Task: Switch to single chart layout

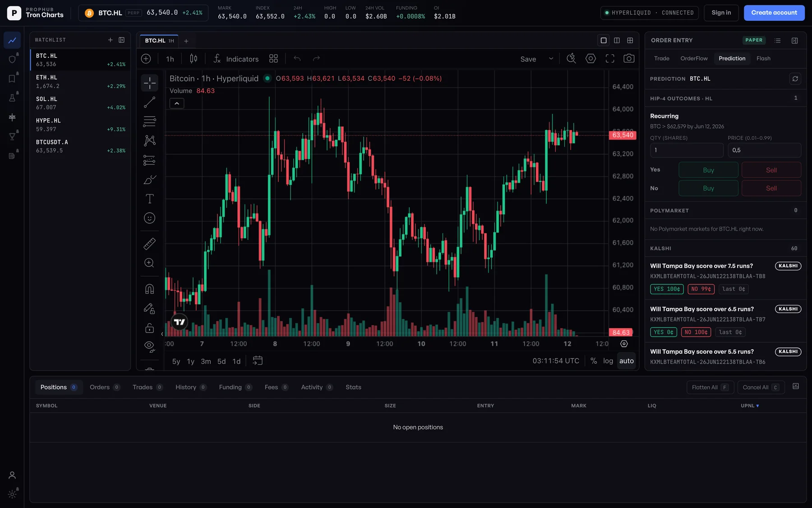Action: tap(604, 40)
